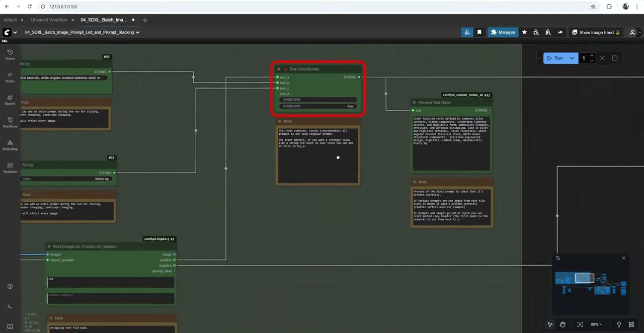This screenshot has width=644, height=333.
Task: Click the ComfyUI logo menu icon
Action: 7,32
